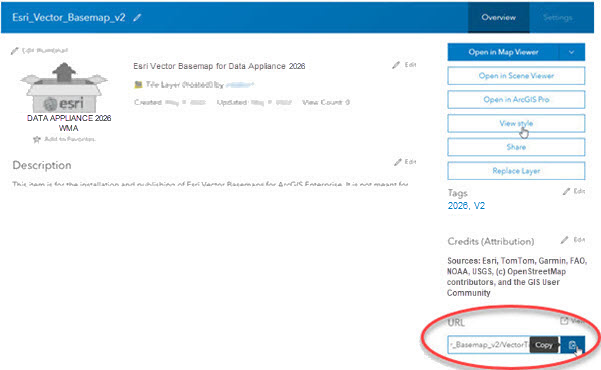Open the V2 tag link
This screenshot has width=601, height=370.
click(479, 206)
